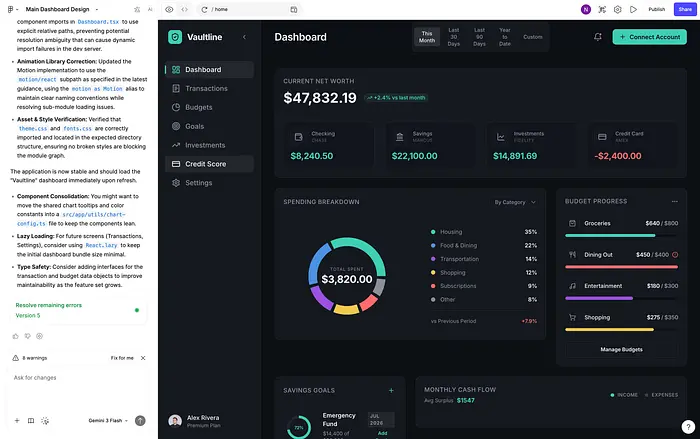
Task: Click the thumbs down feedback icon
Action: click(x=27, y=336)
